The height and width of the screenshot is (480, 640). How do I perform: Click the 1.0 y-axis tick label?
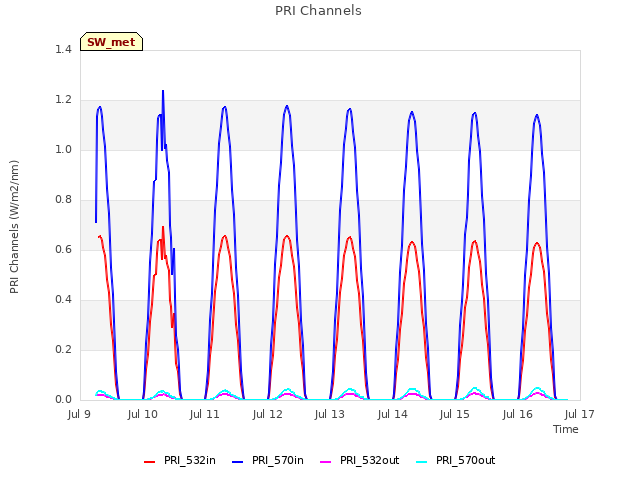click(63, 149)
